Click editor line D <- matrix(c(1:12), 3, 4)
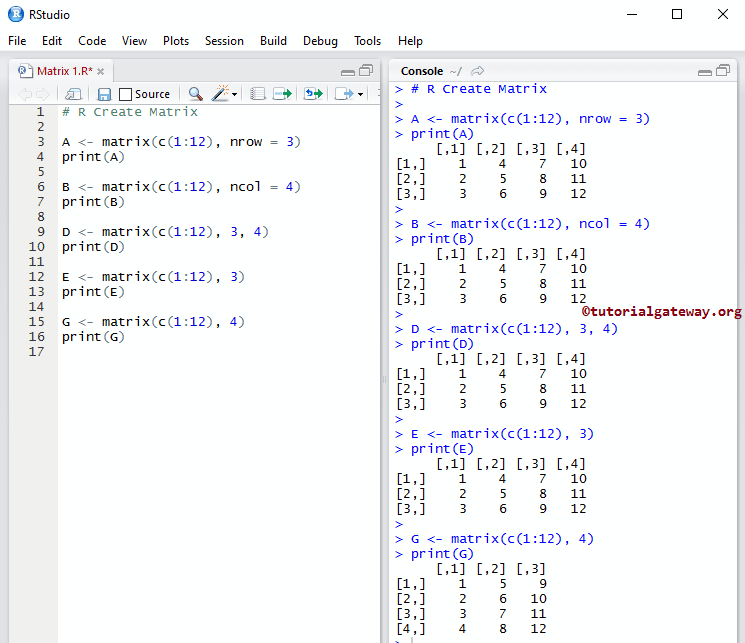Image resolution: width=745 pixels, height=643 pixels. pyautogui.click(x=165, y=232)
